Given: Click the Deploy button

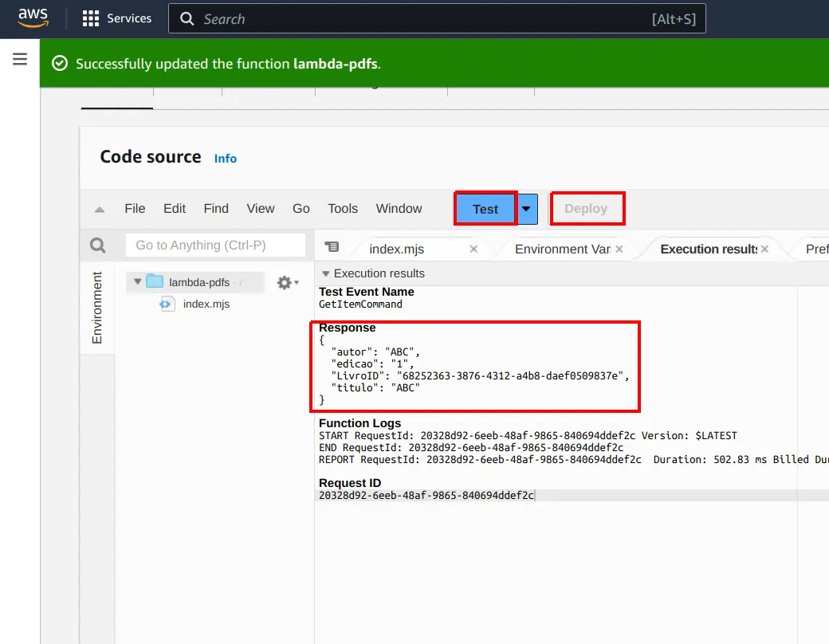Looking at the screenshot, I should point(587,209).
